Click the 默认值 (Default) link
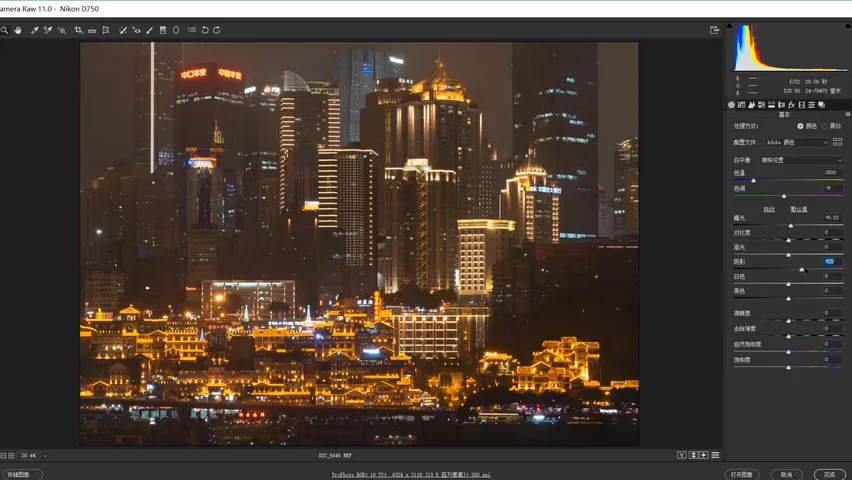This screenshot has height=480, width=852. pyautogui.click(x=799, y=209)
